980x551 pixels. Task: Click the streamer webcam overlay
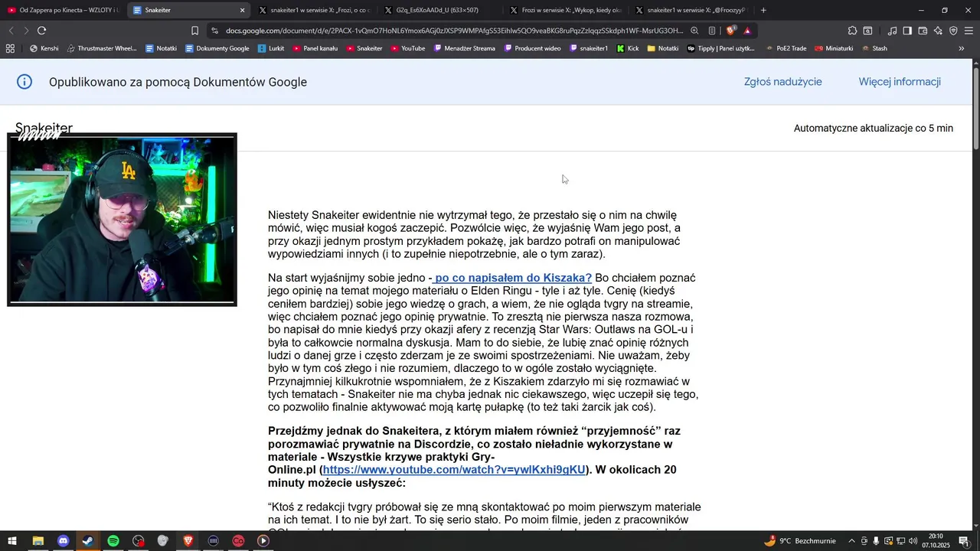click(x=122, y=220)
